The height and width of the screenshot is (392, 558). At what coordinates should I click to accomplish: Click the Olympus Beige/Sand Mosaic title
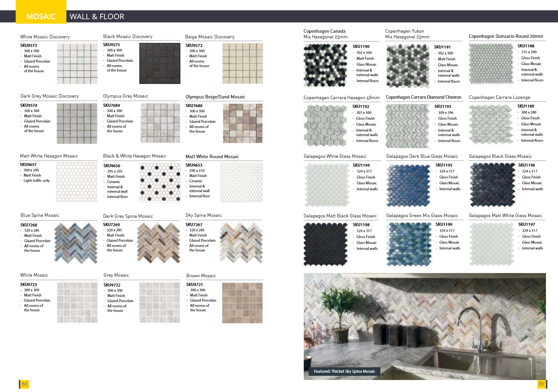(x=216, y=97)
